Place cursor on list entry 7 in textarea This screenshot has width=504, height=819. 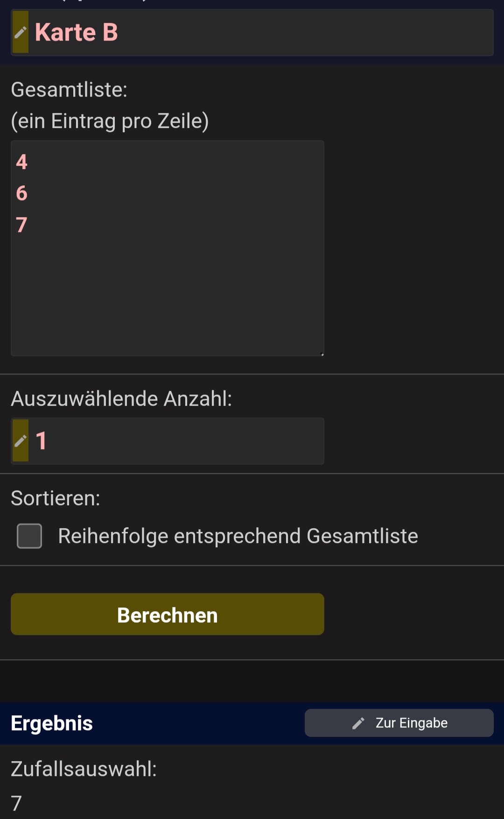click(22, 225)
